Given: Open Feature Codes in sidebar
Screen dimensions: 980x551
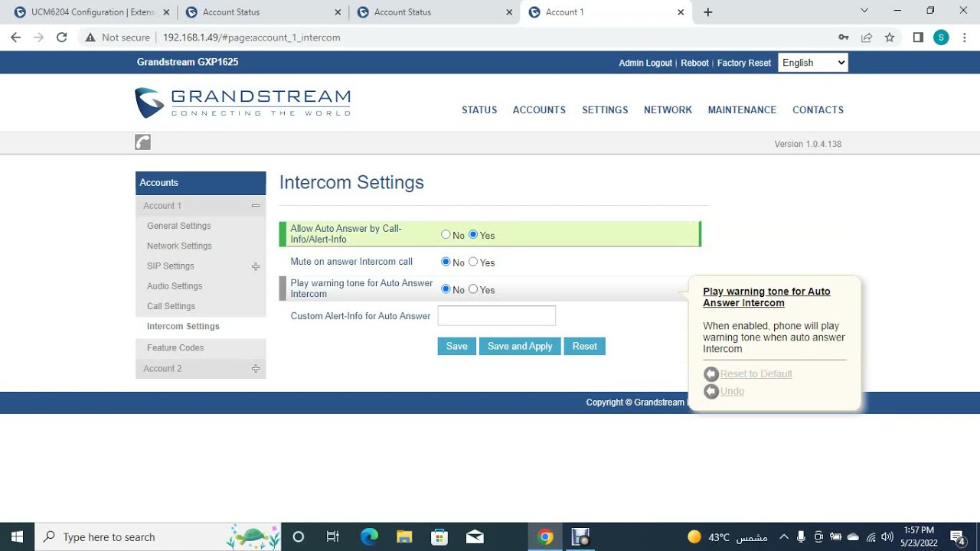Looking at the screenshot, I should click(x=175, y=347).
